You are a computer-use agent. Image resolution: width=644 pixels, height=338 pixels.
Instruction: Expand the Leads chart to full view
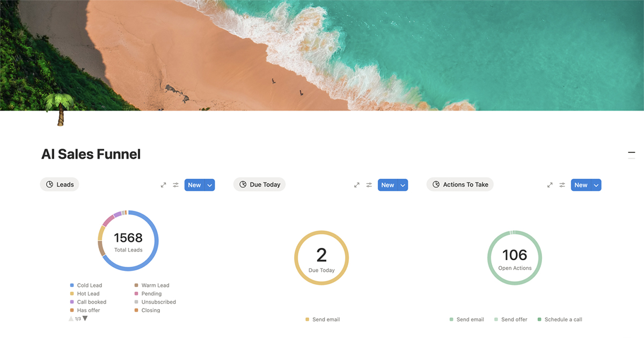pyautogui.click(x=163, y=185)
